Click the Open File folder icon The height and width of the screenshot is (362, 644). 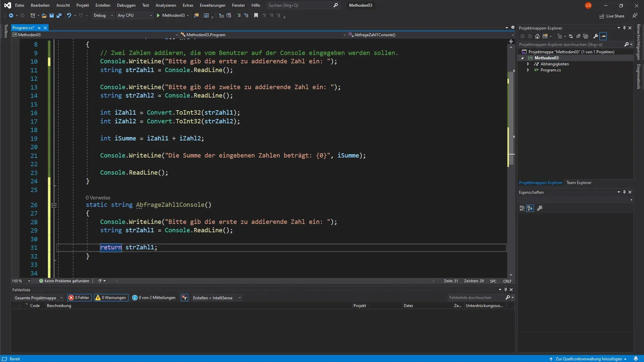[44, 15]
